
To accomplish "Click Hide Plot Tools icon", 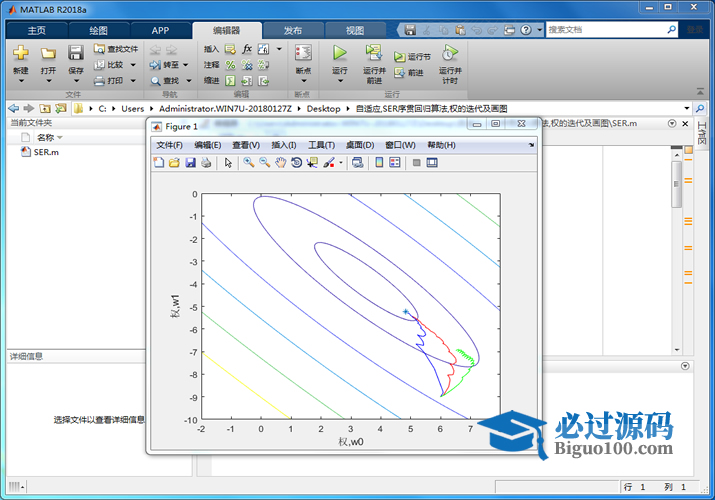I will (x=416, y=163).
